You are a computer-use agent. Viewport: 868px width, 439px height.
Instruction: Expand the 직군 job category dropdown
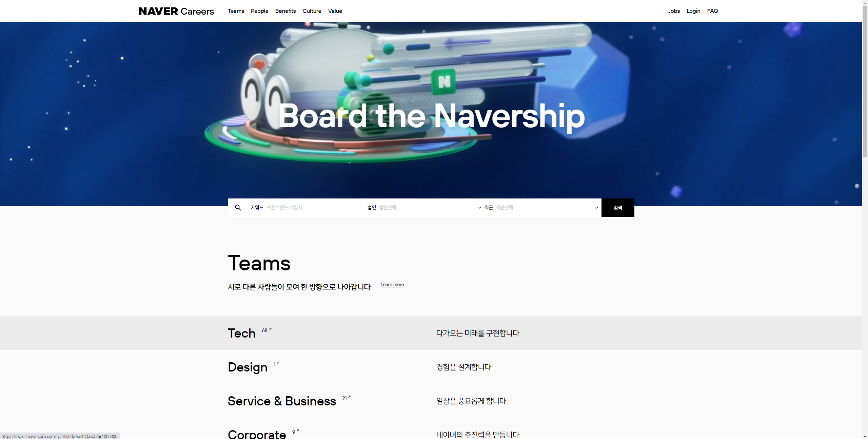click(x=541, y=208)
